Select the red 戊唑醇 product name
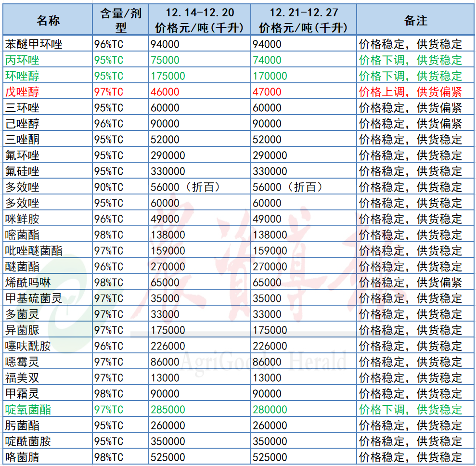Image resolution: width=476 pixels, height=466 pixels. click(x=22, y=92)
